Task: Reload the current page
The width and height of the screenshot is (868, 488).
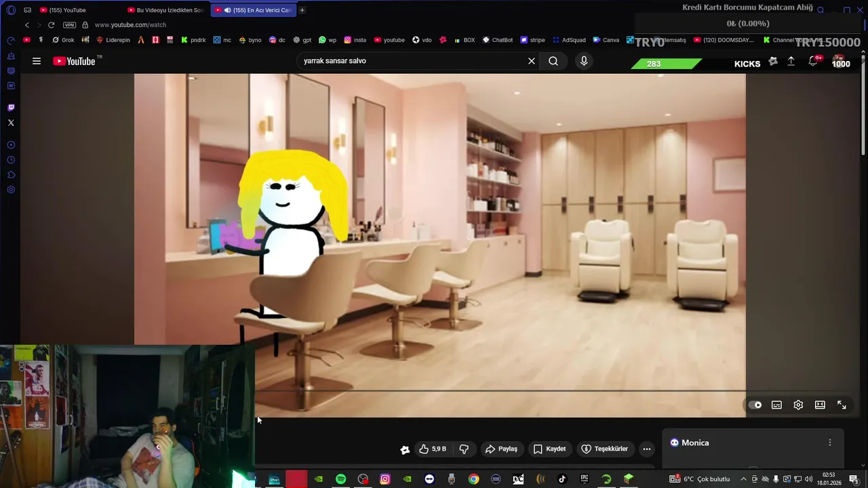Action: 51,25
